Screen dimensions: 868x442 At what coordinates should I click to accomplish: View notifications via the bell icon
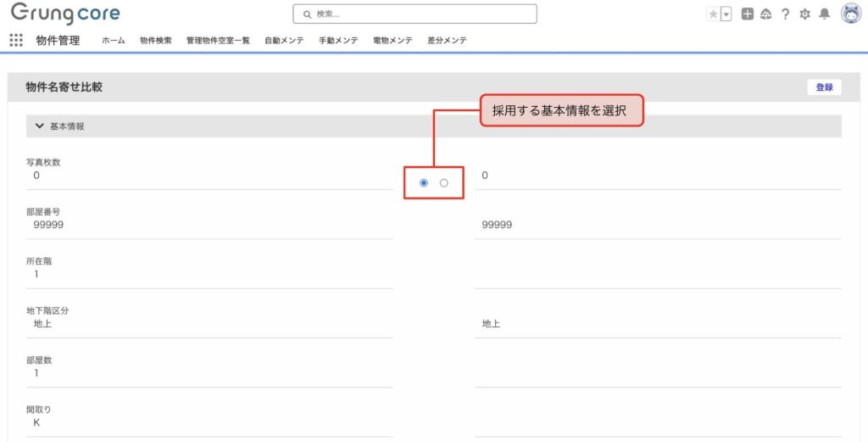824,14
